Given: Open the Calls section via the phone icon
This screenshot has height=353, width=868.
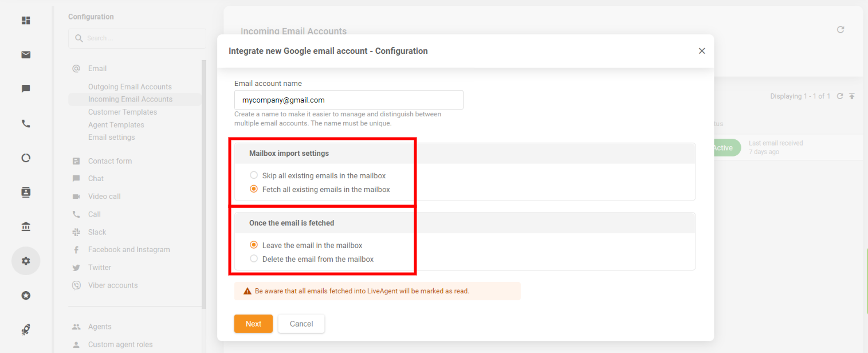Looking at the screenshot, I should point(25,123).
